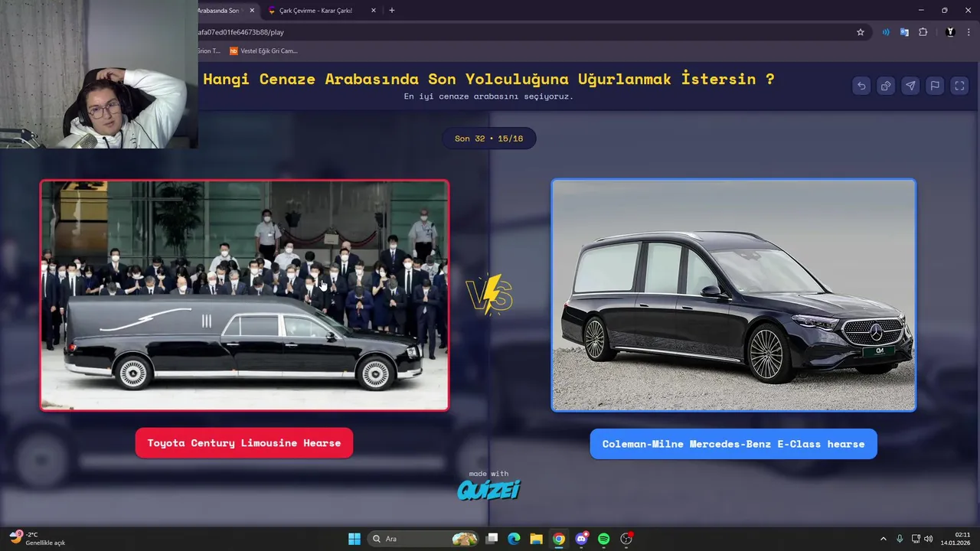Screen dimensions: 980x551
Task: Close the Çark Çevirme - Karar Çarkı tab
Action: [x=374, y=11]
